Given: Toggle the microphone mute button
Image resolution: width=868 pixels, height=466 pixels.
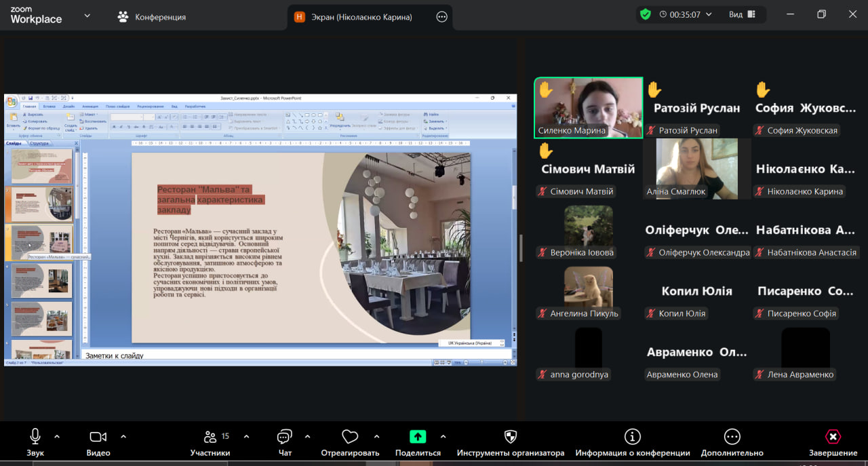Looking at the screenshot, I should [x=35, y=437].
